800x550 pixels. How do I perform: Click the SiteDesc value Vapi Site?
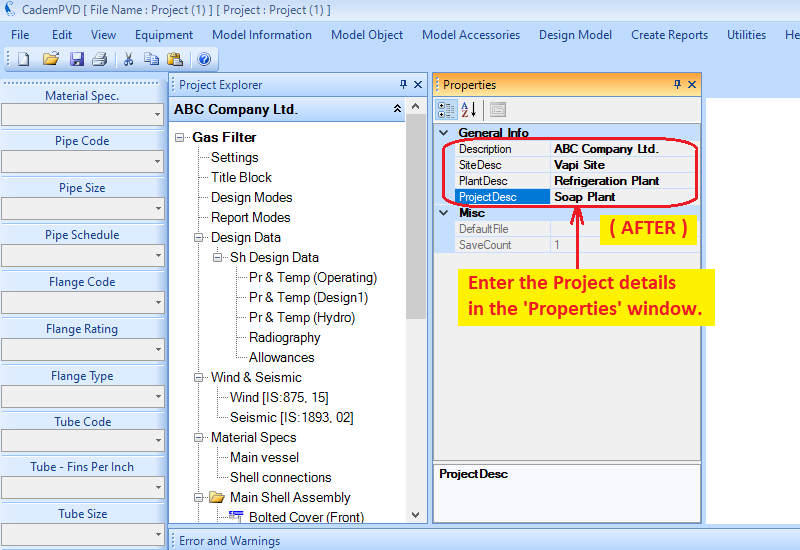coord(579,165)
